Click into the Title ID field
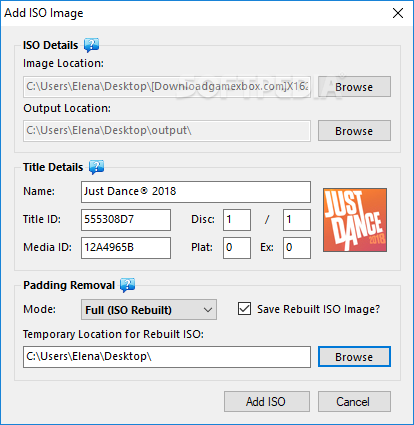The height and width of the screenshot is (425, 414). coord(126,220)
